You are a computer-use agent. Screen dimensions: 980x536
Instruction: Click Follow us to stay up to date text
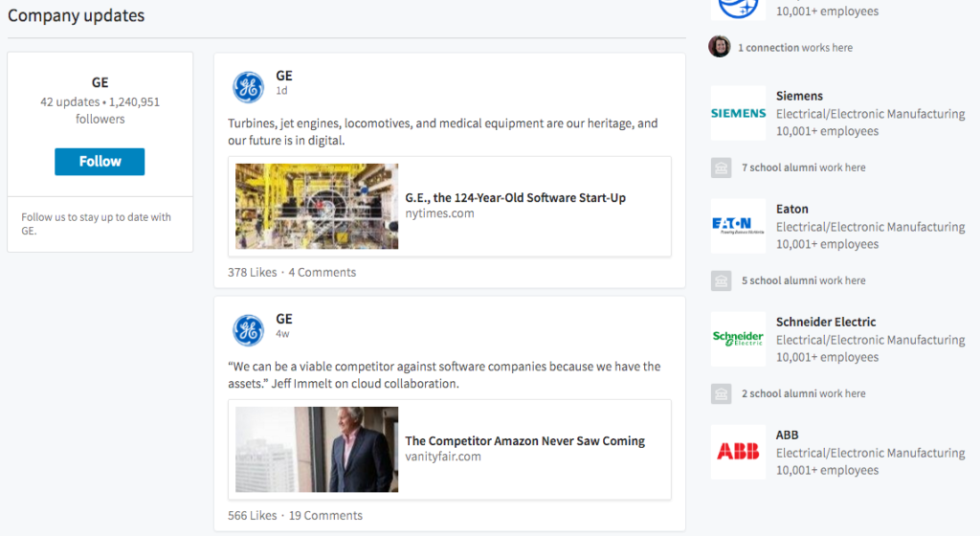96,224
